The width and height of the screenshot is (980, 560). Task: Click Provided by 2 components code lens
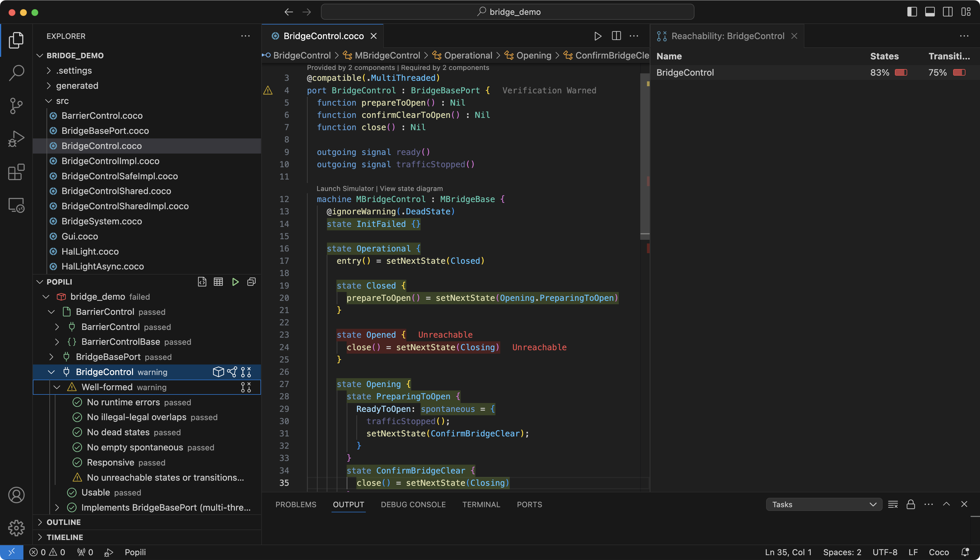pos(351,68)
